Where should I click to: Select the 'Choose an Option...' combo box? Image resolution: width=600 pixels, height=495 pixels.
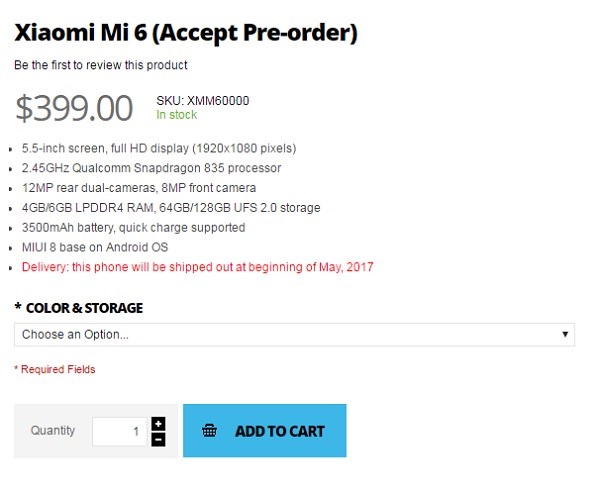(x=294, y=335)
